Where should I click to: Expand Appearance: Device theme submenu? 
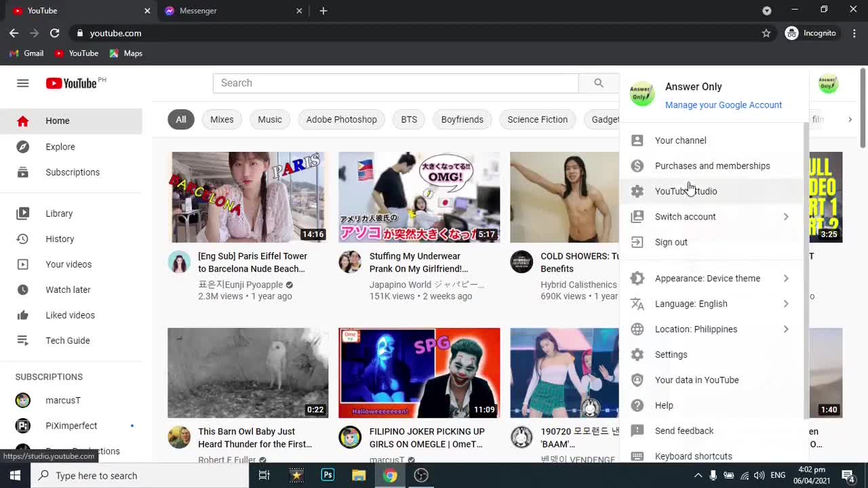click(x=711, y=279)
